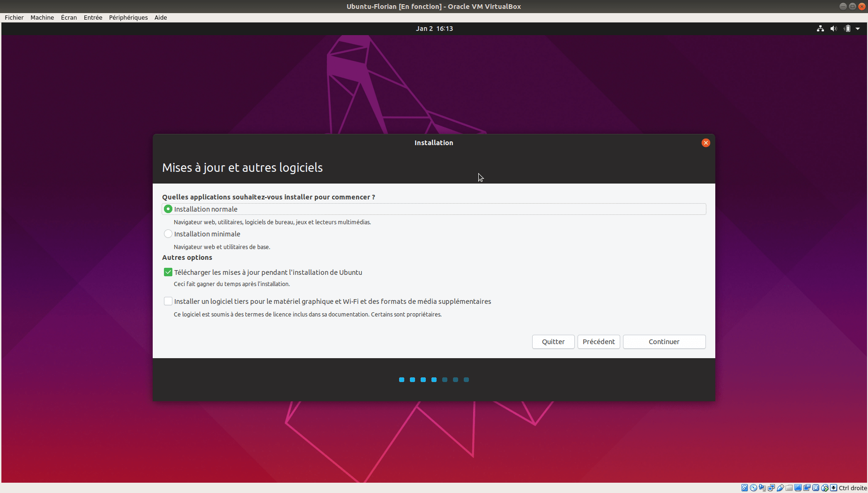This screenshot has height=493, width=868.
Task: Click the guest wired network icon
Action: pyautogui.click(x=820, y=29)
